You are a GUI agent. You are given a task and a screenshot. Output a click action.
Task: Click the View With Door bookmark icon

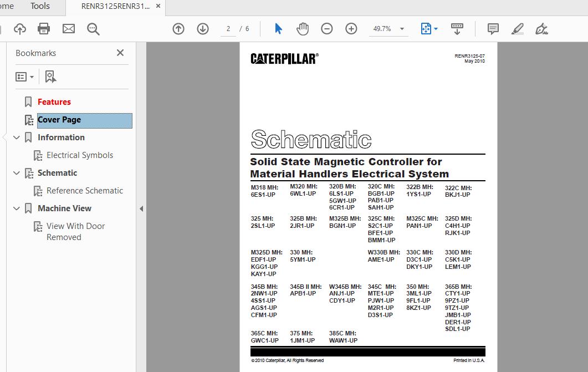38,227
